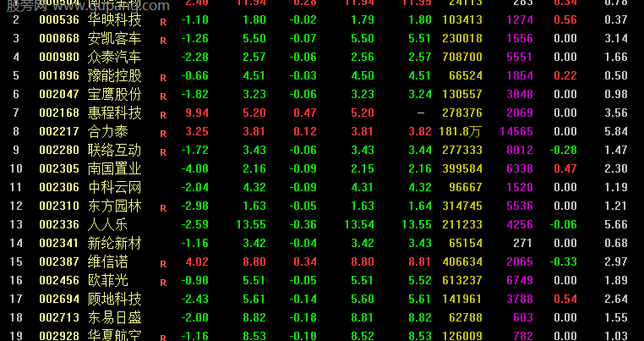Click stock code 002305
The height and width of the screenshot is (341, 644).
click(x=59, y=168)
